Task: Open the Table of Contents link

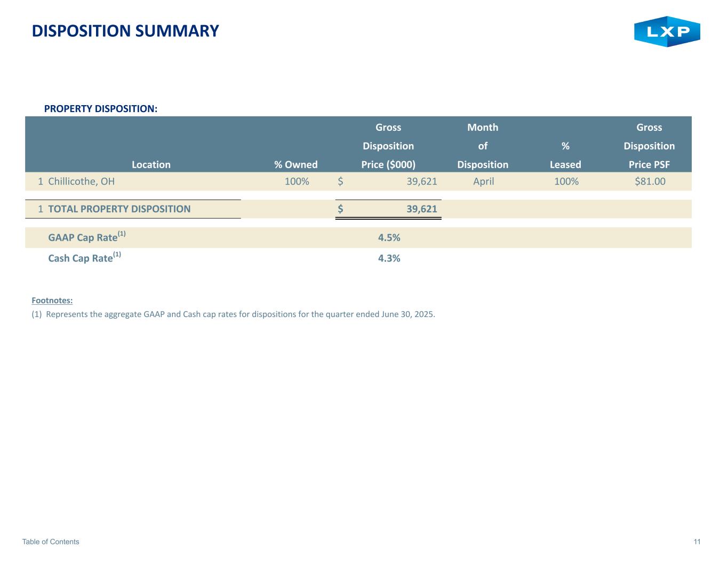Action: point(51,542)
